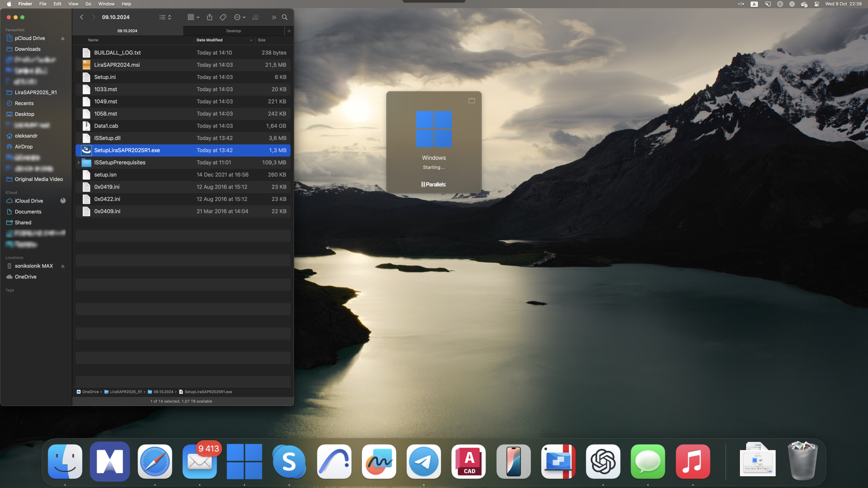
Task: Eject sonikslonik MAX volume
Action: tap(63, 266)
